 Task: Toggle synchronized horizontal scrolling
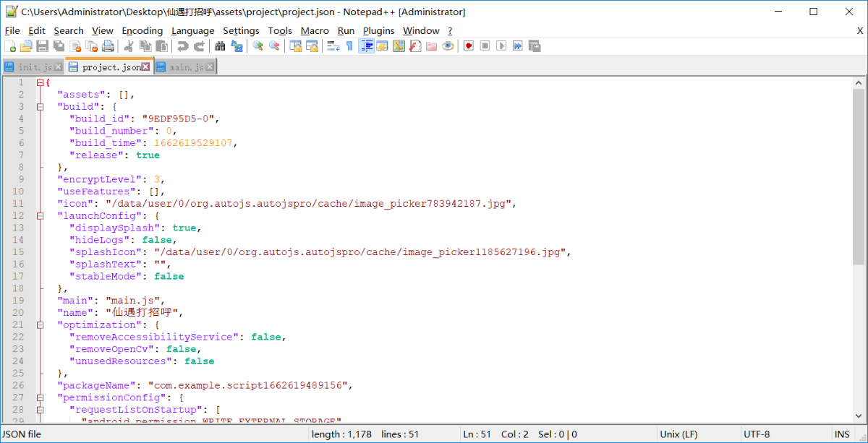312,46
